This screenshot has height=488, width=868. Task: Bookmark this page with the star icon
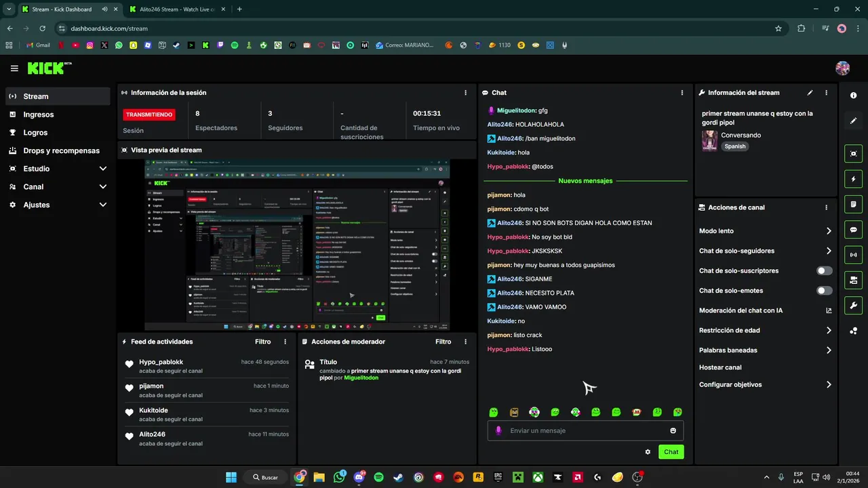[x=778, y=28]
